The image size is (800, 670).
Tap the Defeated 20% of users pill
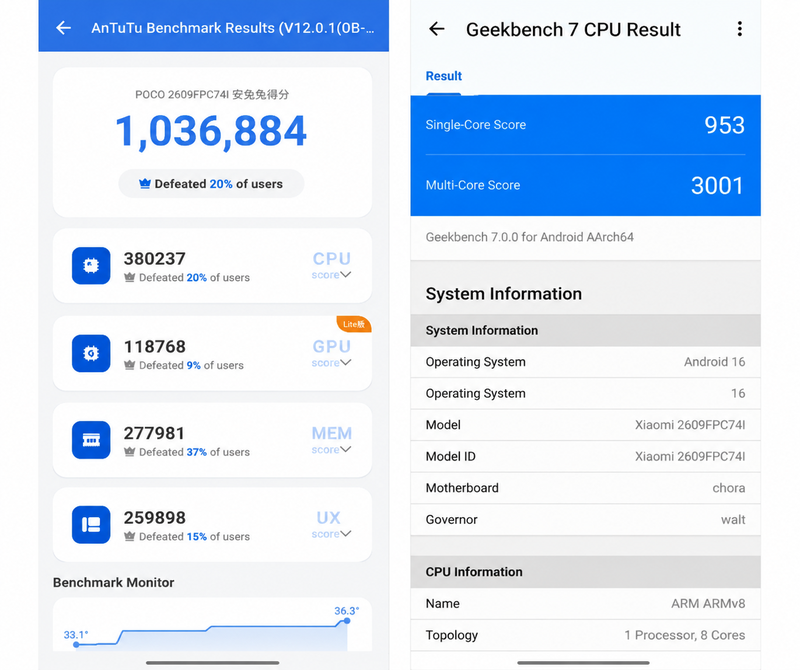211,184
